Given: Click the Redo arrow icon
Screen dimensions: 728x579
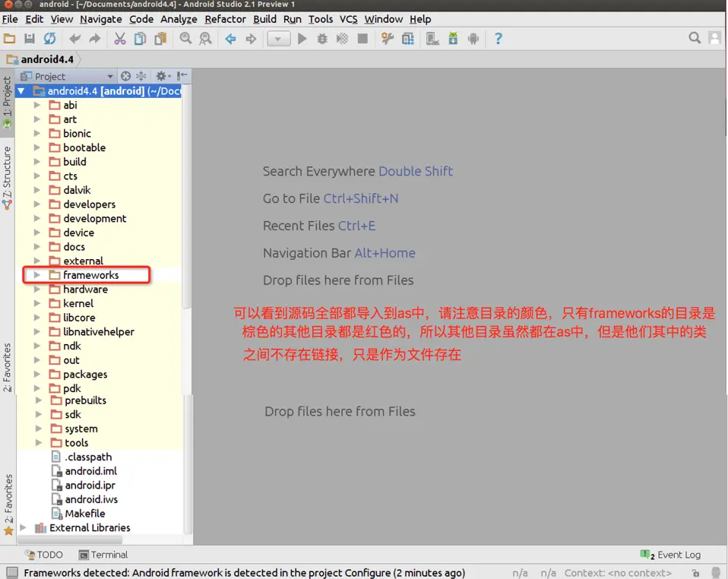Looking at the screenshot, I should tap(95, 39).
